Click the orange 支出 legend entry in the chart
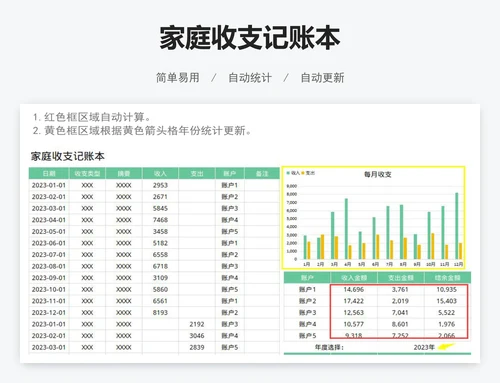The height and width of the screenshot is (383, 500). point(308,173)
